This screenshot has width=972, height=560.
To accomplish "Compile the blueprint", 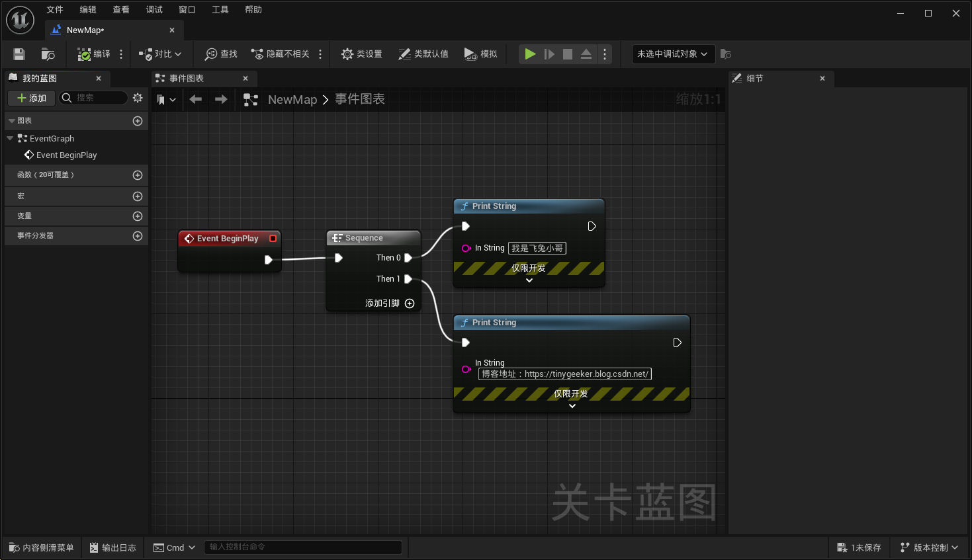I will pyautogui.click(x=94, y=54).
